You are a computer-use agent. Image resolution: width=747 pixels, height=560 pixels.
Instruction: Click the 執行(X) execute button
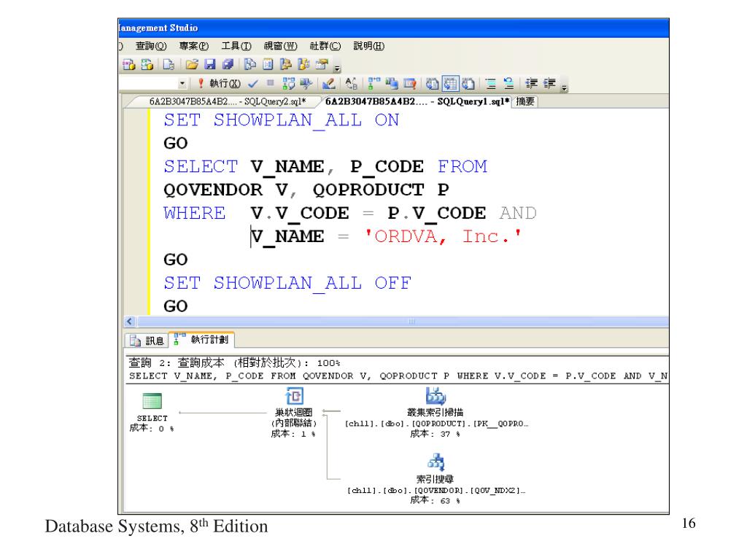[x=219, y=84]
